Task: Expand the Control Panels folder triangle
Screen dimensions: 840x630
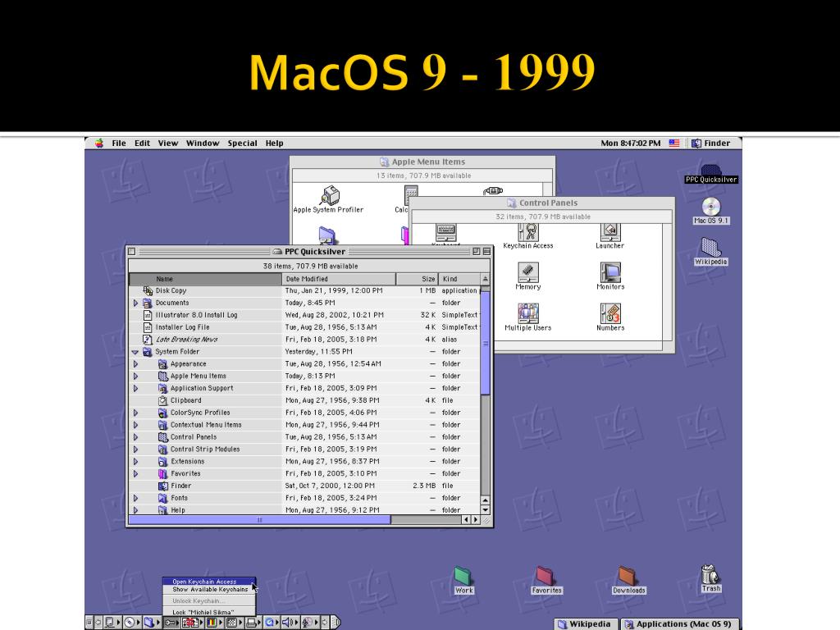Action: pyautogui.click(x=135, y=437)
